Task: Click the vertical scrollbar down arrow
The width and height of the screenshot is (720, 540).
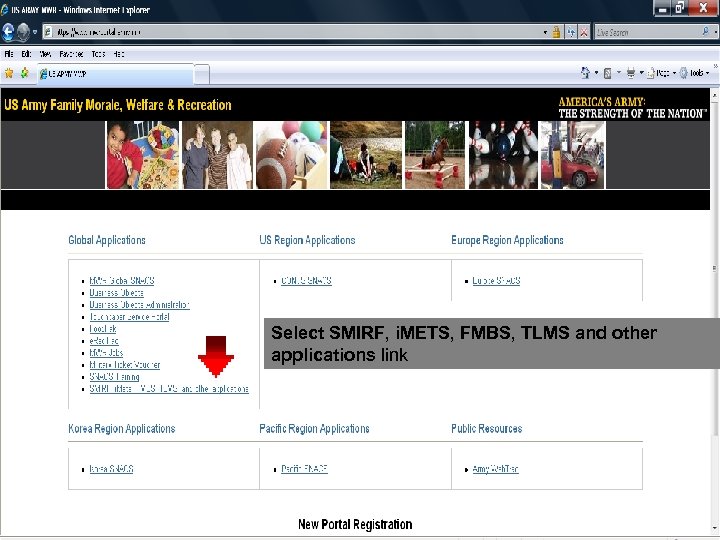Action: pos(715,529)
